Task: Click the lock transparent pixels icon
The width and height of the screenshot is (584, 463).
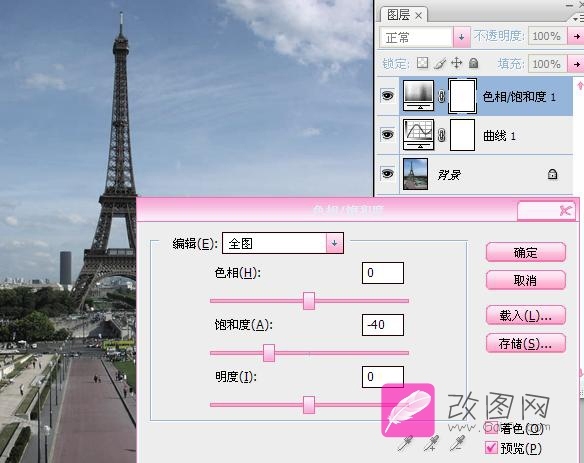Action: point(422,63)
